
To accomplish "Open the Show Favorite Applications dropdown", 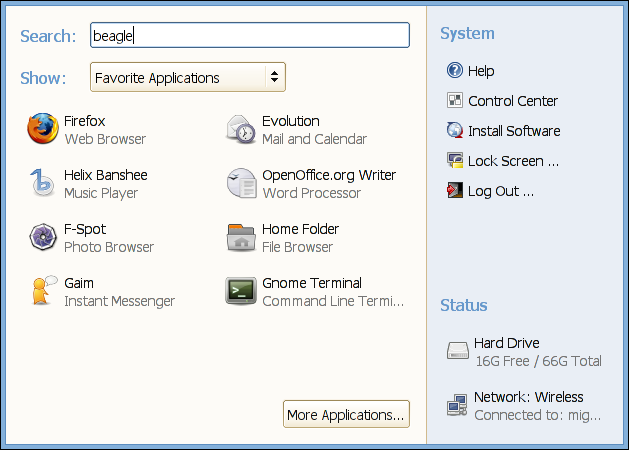I will click(188, 77).
